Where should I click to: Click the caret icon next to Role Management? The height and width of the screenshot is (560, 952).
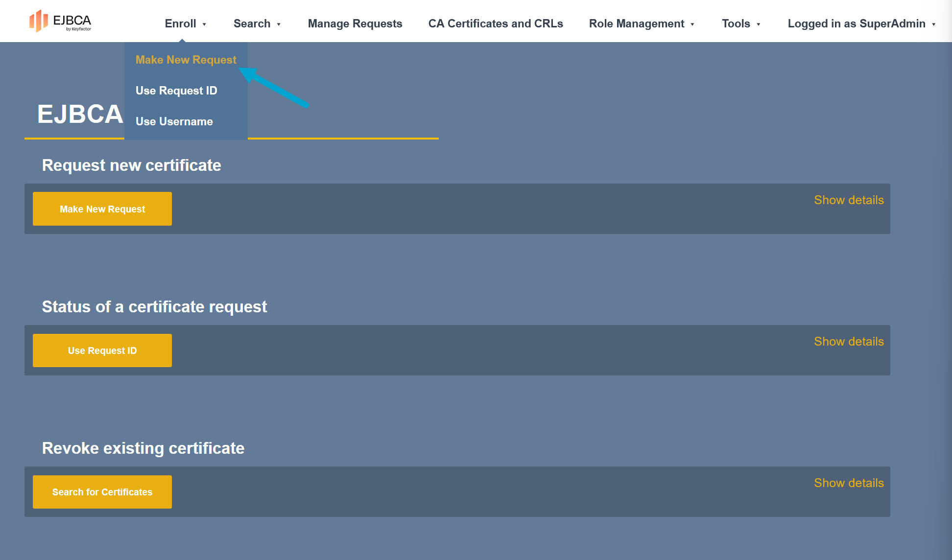pos(692,24)
